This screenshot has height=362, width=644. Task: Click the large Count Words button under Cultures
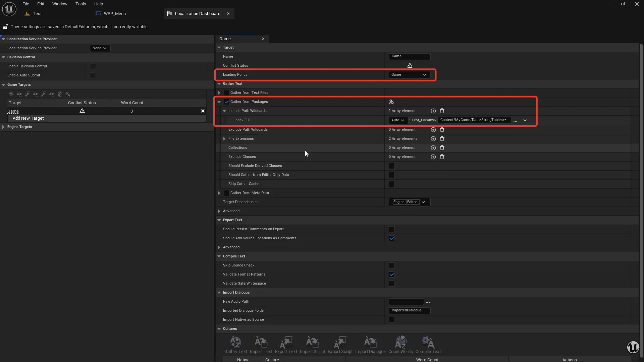point(400,345)
